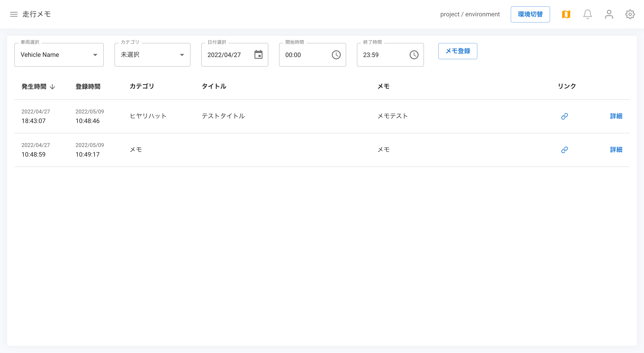644x353 pixels.
Task: Open the end time clock picker
Action: click(414, 55)
